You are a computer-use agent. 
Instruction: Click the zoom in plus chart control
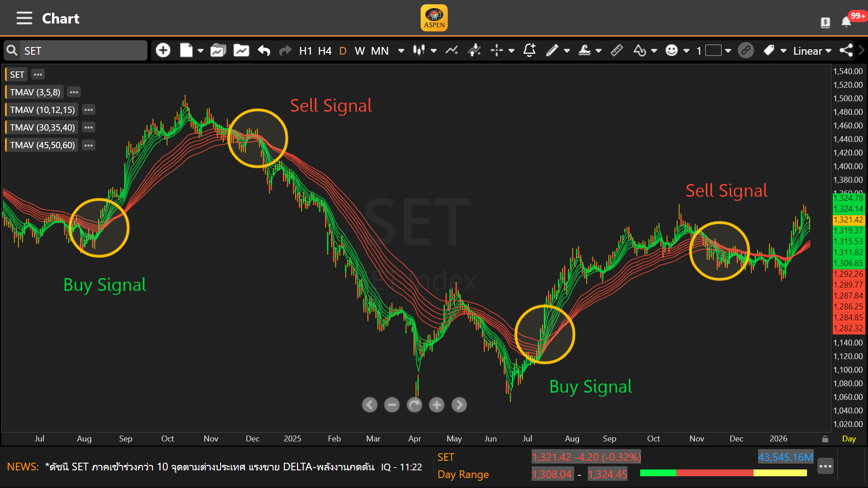pyautogui.click(x=436, y=405)
